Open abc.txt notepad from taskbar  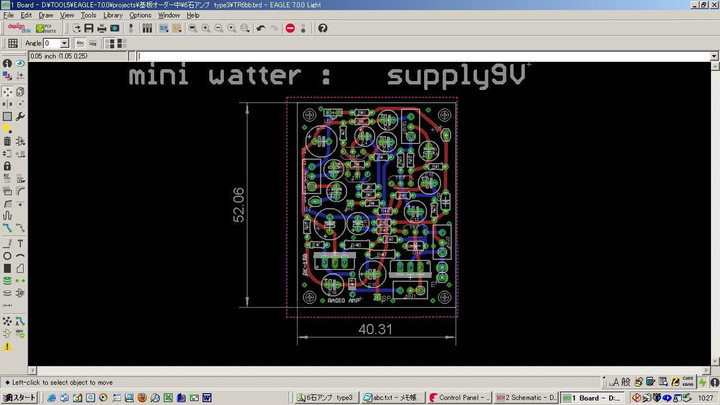tap(393, 397)
